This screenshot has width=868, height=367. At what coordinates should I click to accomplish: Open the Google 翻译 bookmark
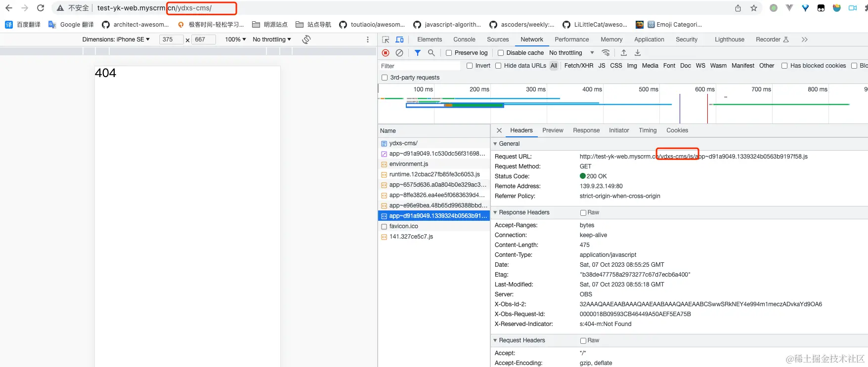(71, 24)
